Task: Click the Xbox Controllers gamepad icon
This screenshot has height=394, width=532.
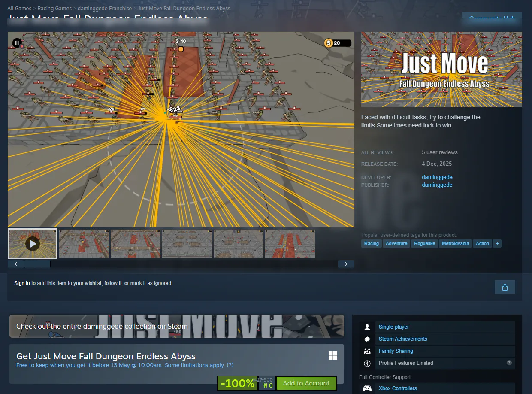Action: pos(367,388)
